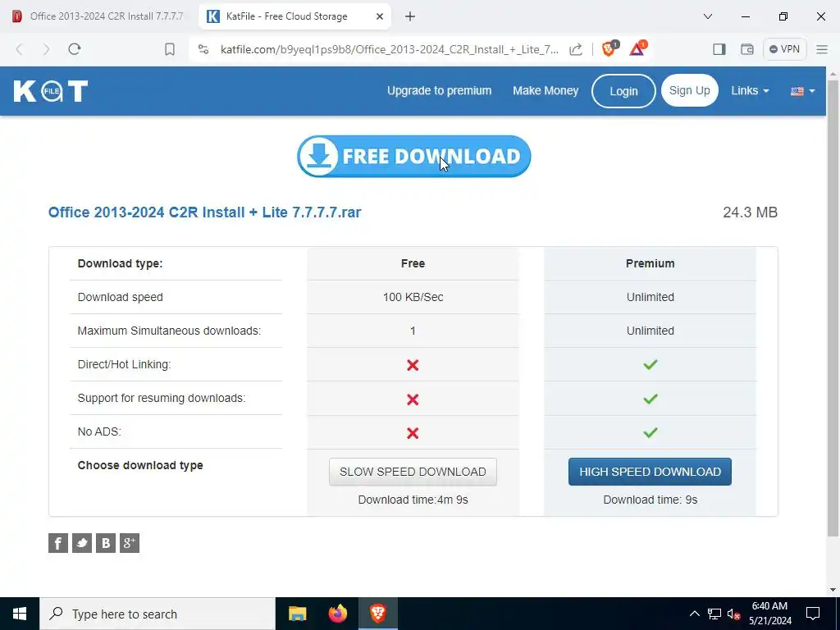Click Download time: 9s text
Viewport: 840px width, 630px height.
650,500
